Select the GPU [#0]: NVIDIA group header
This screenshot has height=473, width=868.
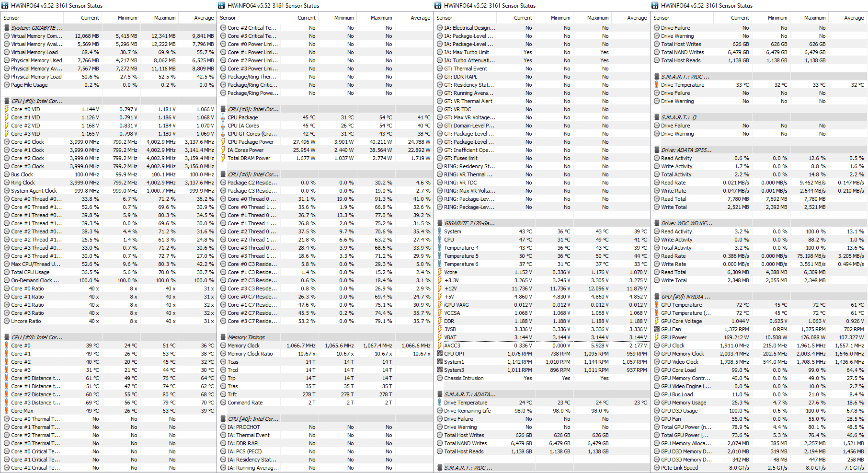[x=759, y=297]
